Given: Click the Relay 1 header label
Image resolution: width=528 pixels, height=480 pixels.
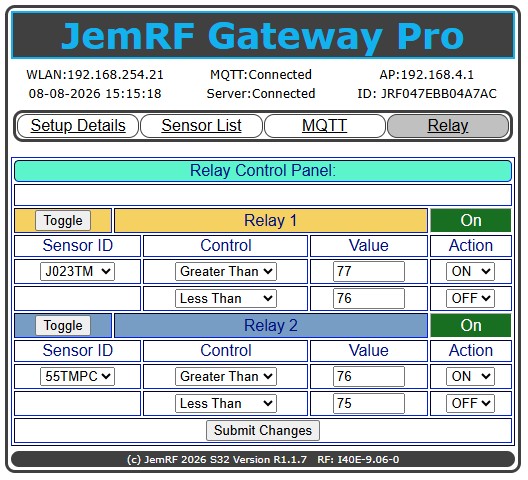Looking at the screenshot, I should pyautogui.click(x=271, y=221).
